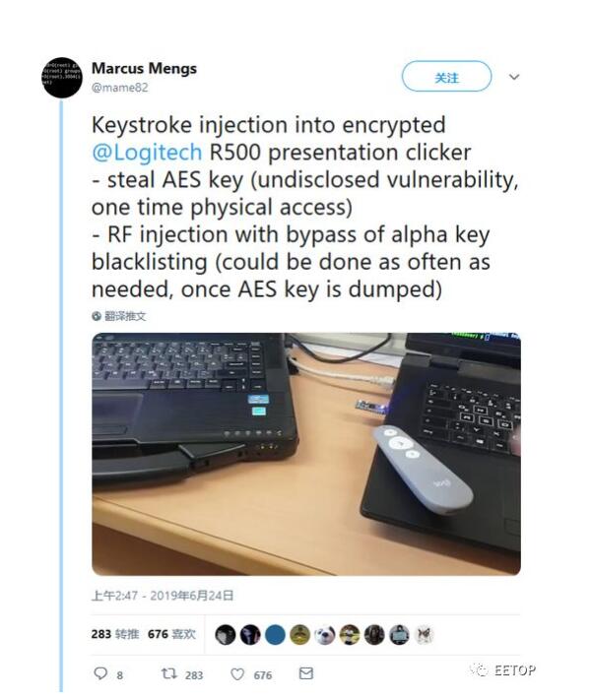Viewport: 591px width, 700px height.
Task: Click the panda liker avatar
Action: click(325, 634)
